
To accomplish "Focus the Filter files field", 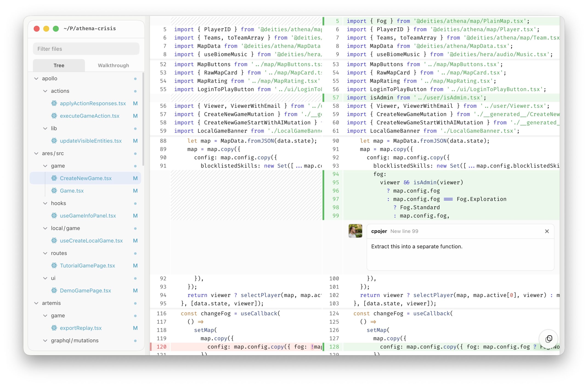I will [86, 49].
